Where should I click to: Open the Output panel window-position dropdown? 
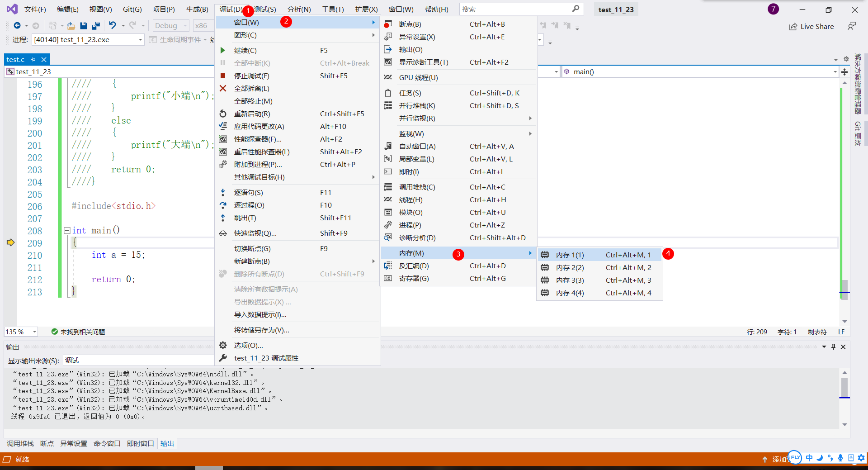click(824, 347)
